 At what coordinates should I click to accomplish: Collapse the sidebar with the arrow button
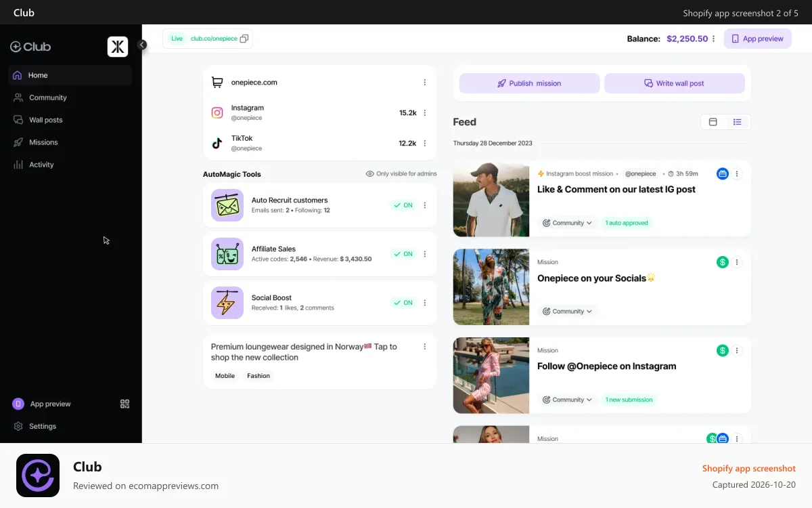point(142,45)
